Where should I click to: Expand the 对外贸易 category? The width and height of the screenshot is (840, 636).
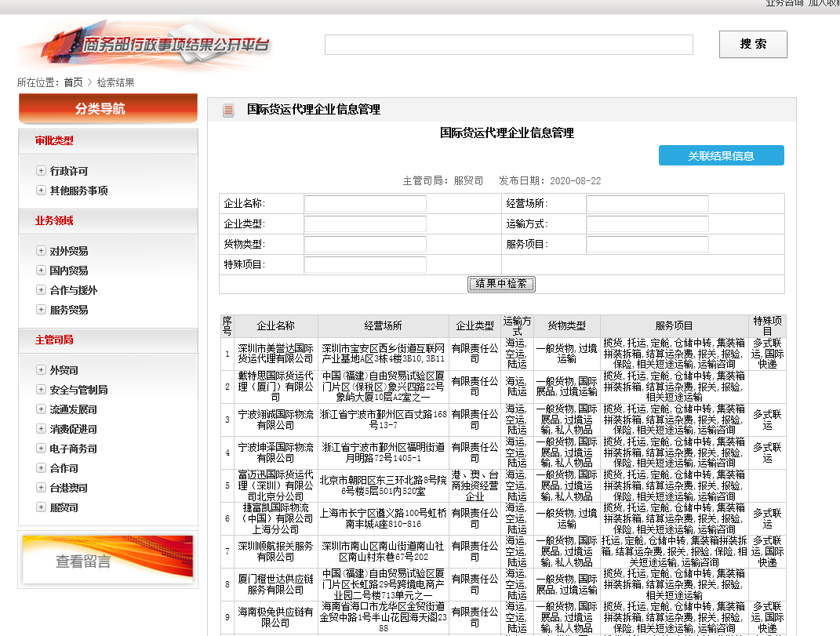[x=41, y=251]
